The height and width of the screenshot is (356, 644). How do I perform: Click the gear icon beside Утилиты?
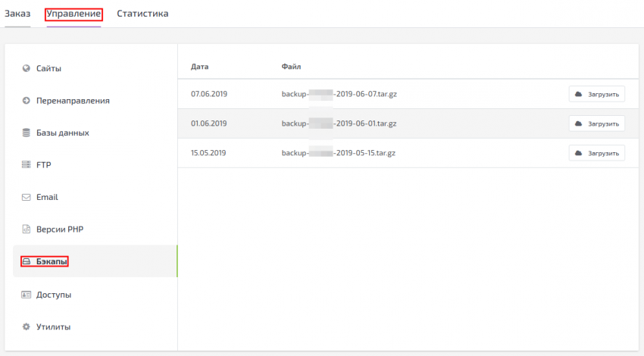[26, 327]
